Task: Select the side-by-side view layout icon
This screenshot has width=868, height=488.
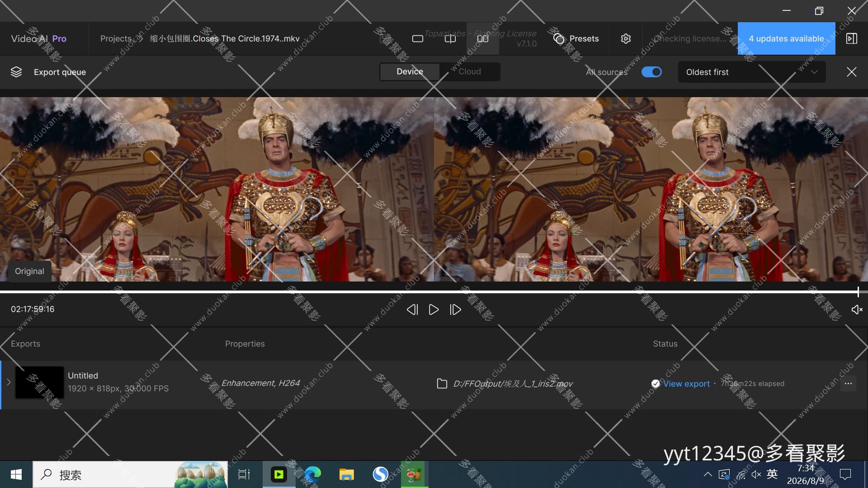Action: 483,39
